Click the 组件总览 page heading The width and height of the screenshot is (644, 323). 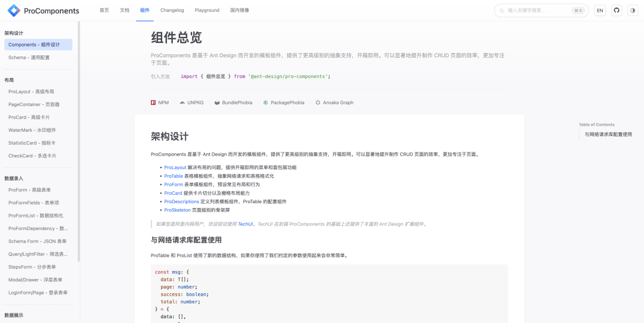tap(176, 38)
